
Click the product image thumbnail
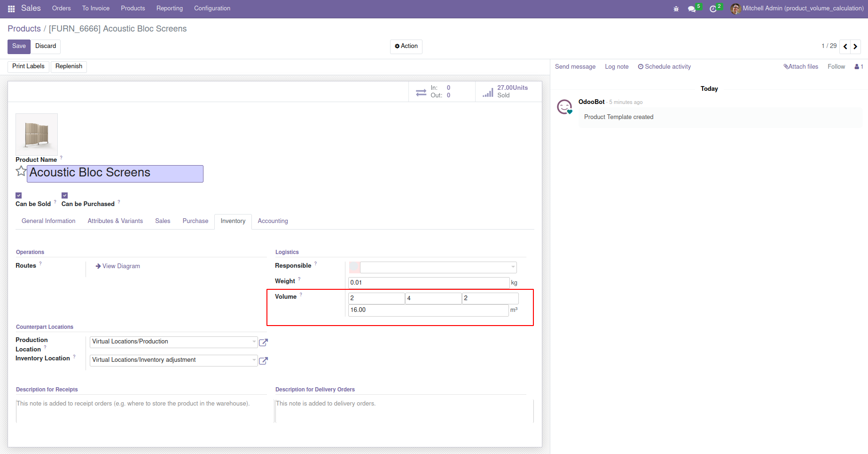pos(37,135)
